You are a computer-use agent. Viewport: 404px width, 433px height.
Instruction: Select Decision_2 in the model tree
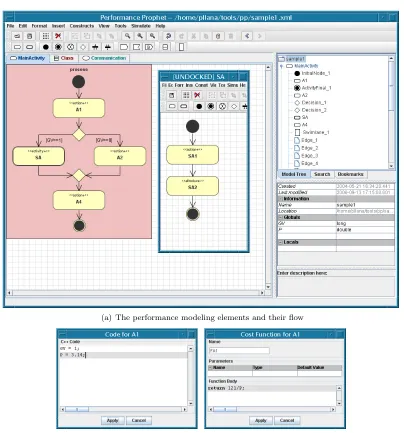310,110
